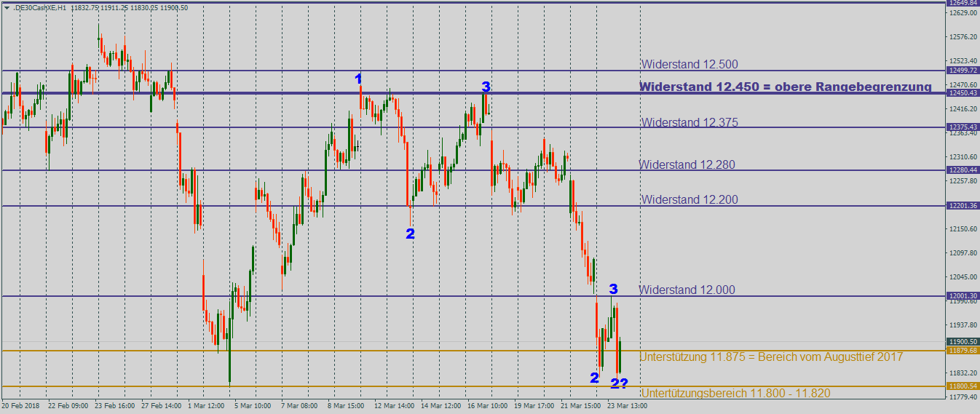This screenshot has width=980, height=414.
Task: Click the 12201.36 price tag on axis
Action: coord(963,206)
